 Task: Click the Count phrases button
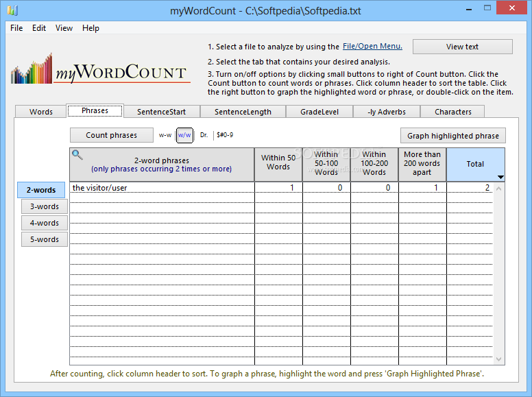(112, 135)
